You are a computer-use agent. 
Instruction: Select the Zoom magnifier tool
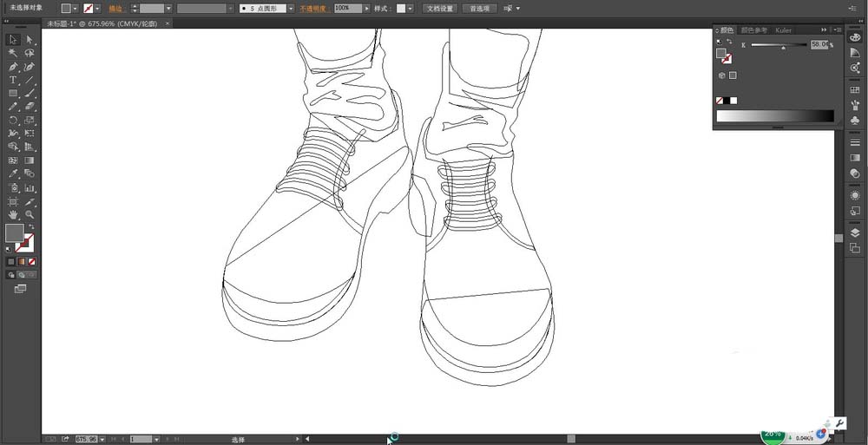[30, 215]
